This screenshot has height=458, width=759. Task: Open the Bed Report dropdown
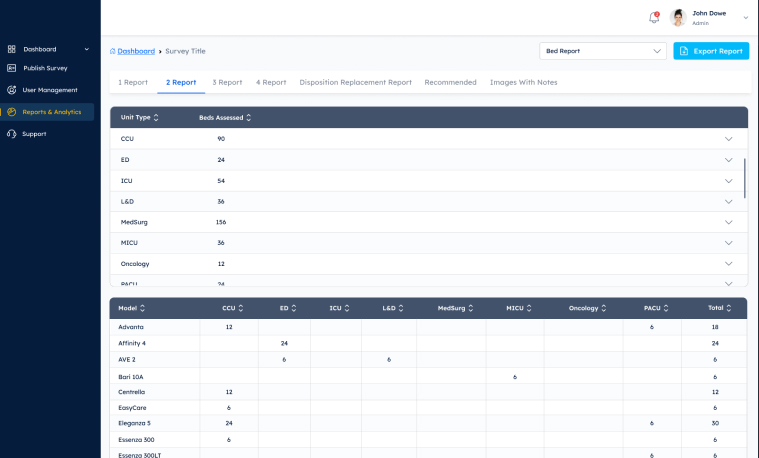click(602, 51)
